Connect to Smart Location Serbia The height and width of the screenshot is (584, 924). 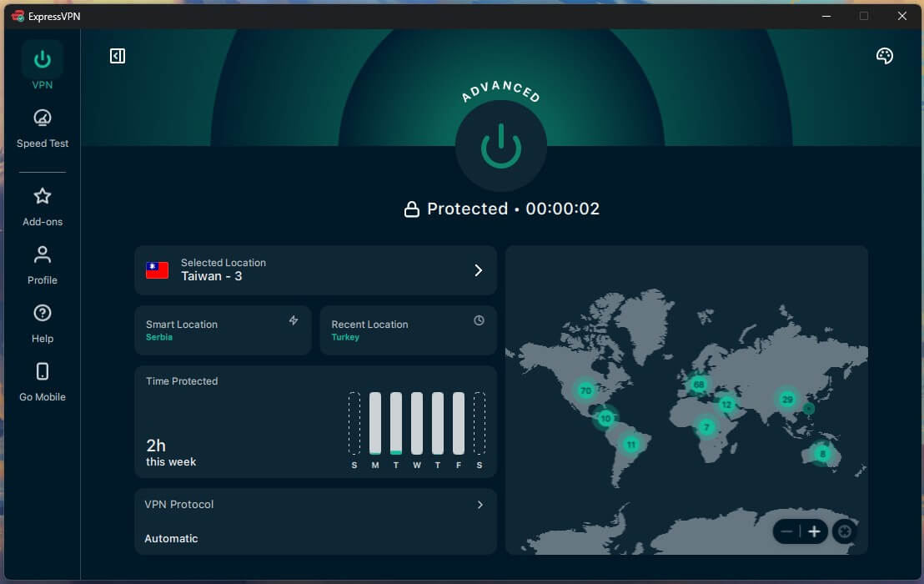[x=223, y=330]
